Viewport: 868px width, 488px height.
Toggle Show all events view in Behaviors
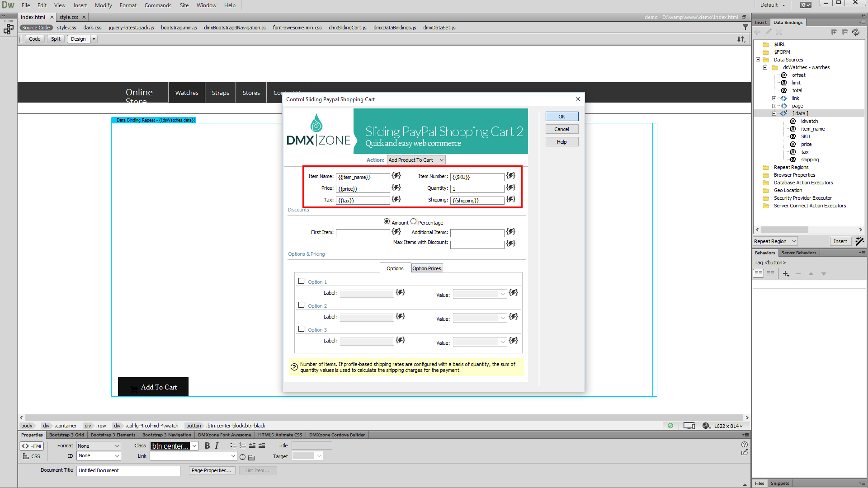click(x=770, y=273)
